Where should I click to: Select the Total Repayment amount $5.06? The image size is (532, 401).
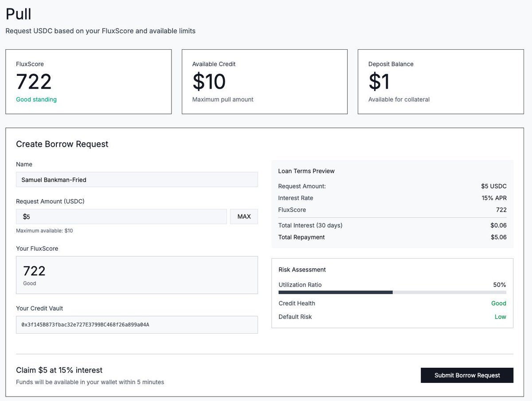[x=499, y=237]
